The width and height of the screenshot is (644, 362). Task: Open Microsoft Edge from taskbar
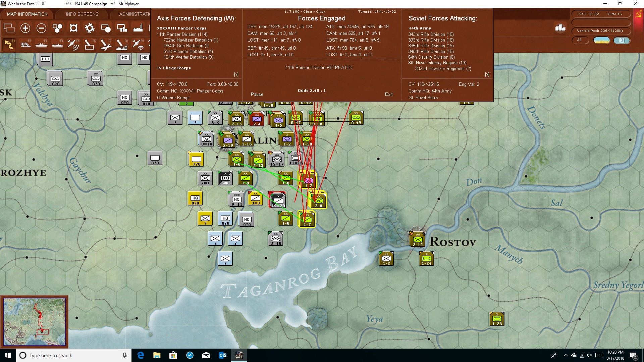(x=141, y=355)
